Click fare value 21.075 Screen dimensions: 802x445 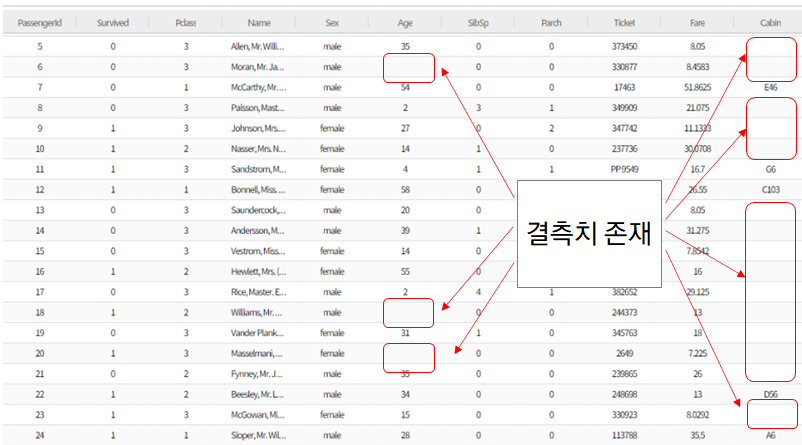tap(698, 108)
